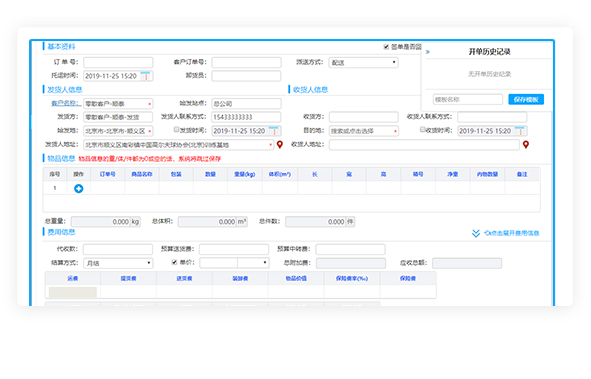Screen dimensions: 591x379
Task: Click 运费 column header in fee table
Action: coord(73,278)
